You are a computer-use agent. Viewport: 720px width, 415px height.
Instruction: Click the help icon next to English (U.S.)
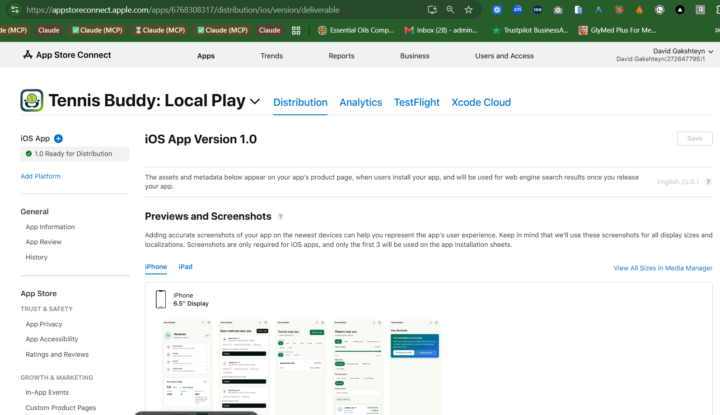tap(708, 182)
